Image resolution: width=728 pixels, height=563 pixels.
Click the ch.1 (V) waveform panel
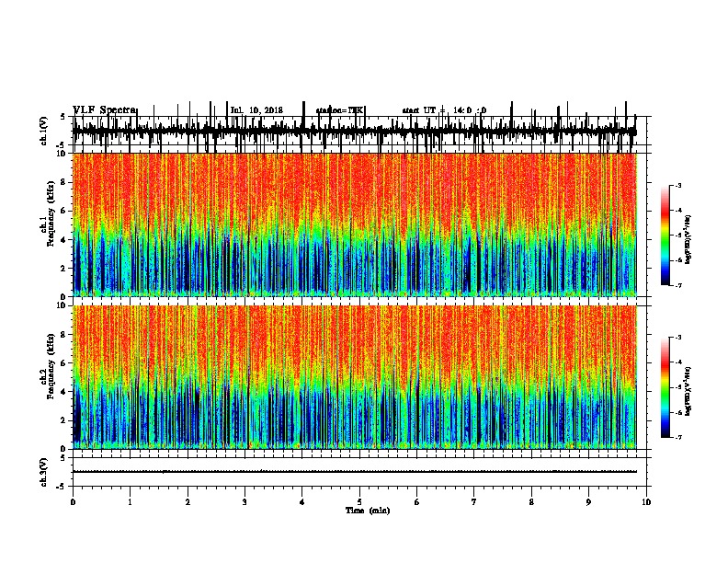[359, 131]
